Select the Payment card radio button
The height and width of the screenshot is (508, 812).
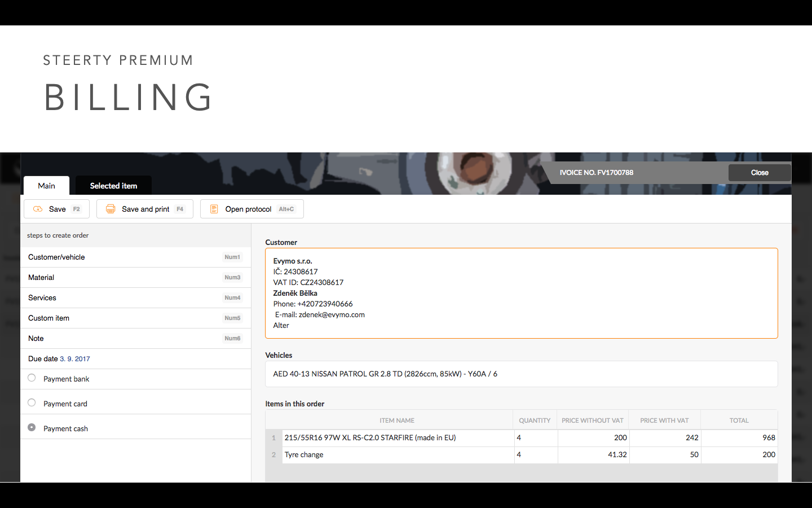32,402
